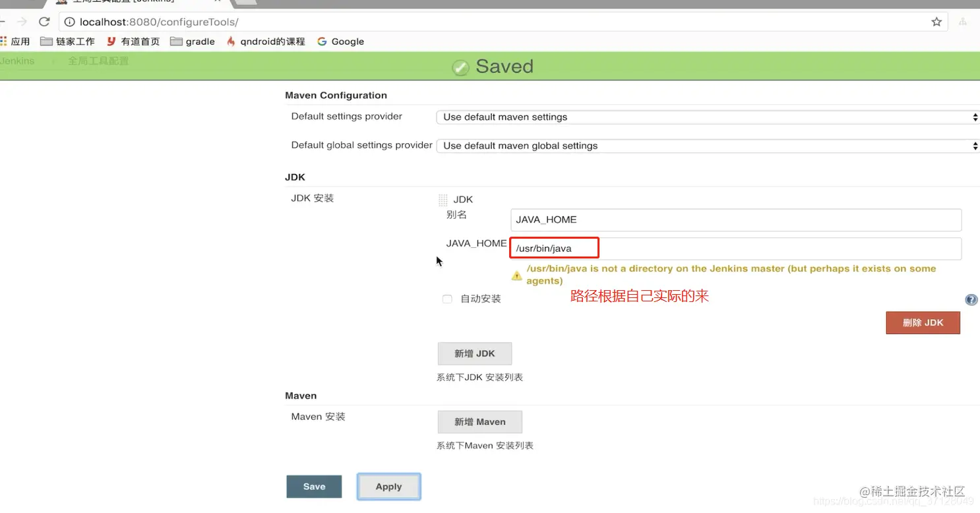Click the Maven 安装 label
Screen dimensions: 980x513
pyautogui.click(x=318, y=417)
